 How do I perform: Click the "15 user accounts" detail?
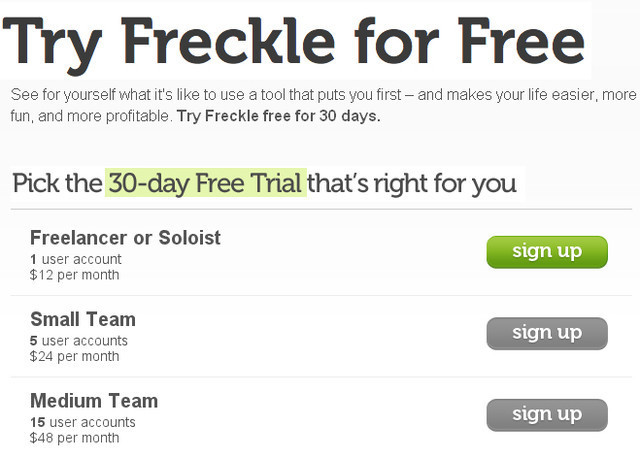[82, 422]
